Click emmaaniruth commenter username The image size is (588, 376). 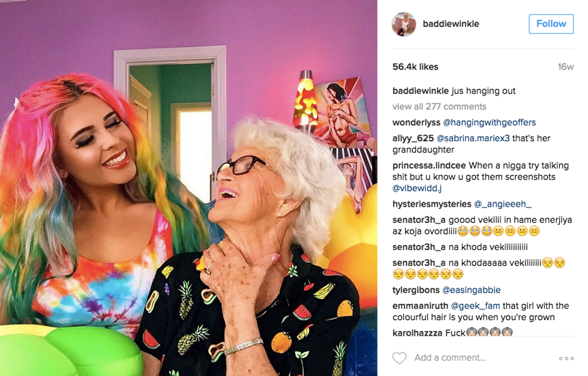click(420, 306)
